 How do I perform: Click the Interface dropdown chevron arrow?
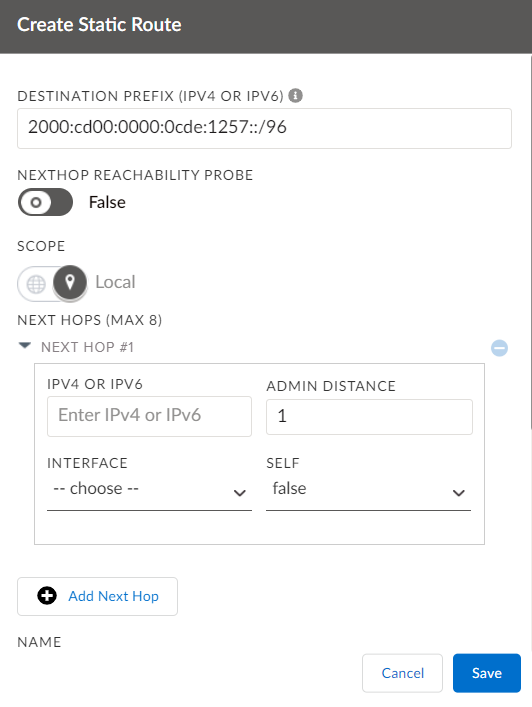pyautogui.click(x=240, y=493)
